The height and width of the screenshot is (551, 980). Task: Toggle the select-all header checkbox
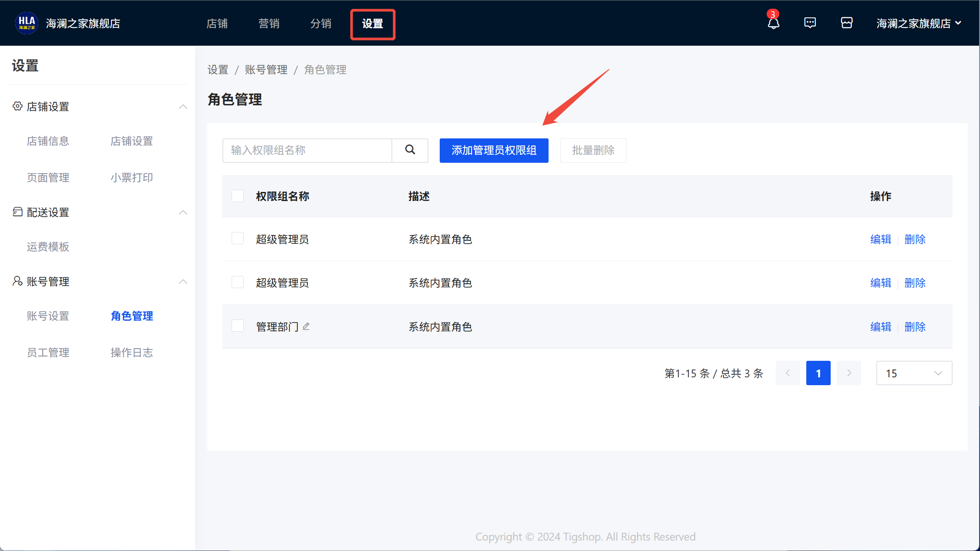click(x=238, y=196)
